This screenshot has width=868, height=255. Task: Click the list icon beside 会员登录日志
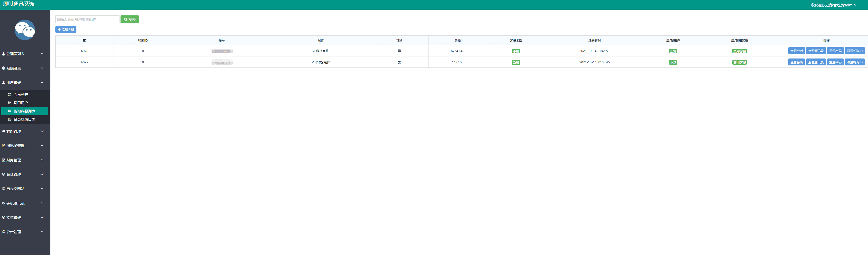(x=10, y=119)
